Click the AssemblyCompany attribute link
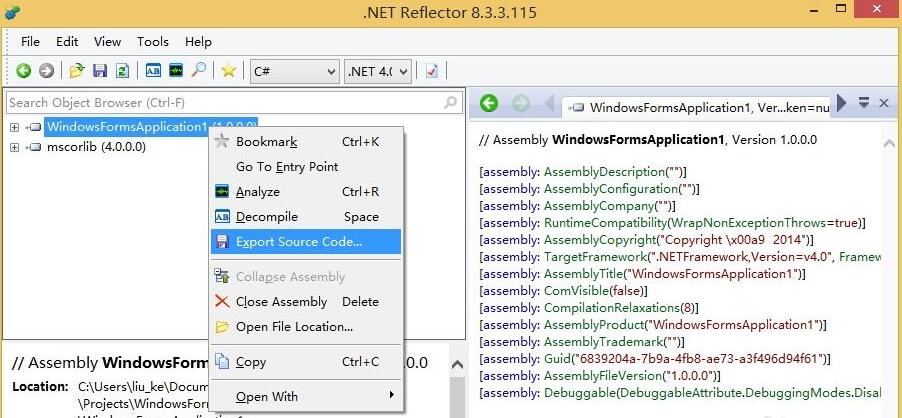902x418 pixels. point(598,205)
